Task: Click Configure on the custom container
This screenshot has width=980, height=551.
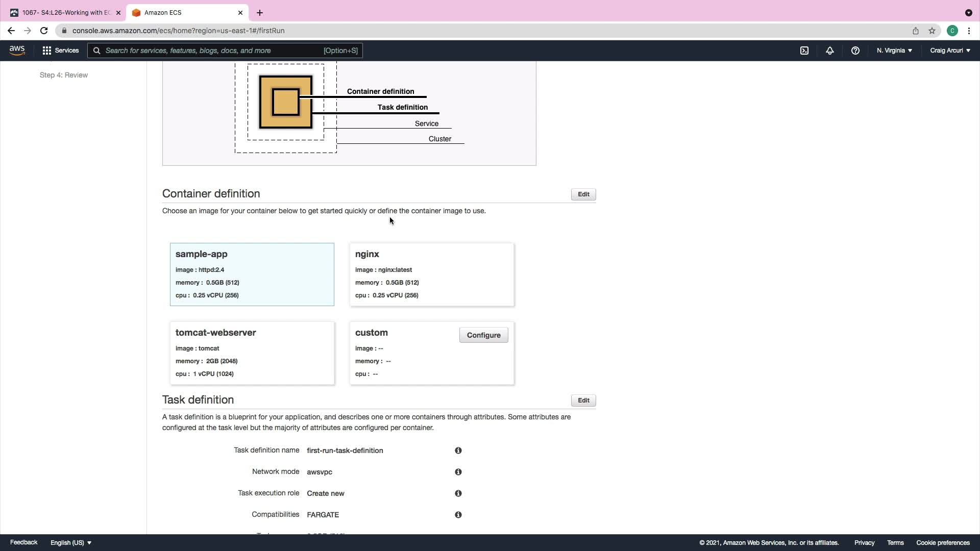Action: [x=483, y=335]
